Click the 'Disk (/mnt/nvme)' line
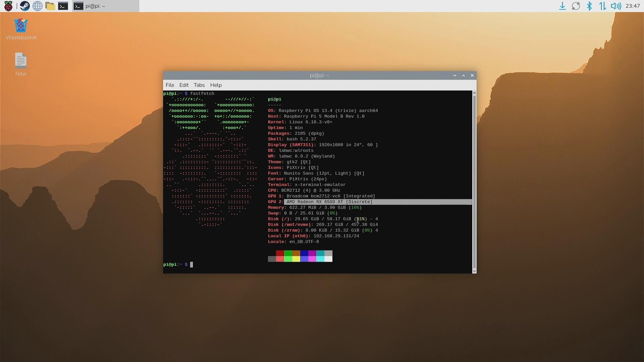Viewport: 644px width, 362px height. 323,225
